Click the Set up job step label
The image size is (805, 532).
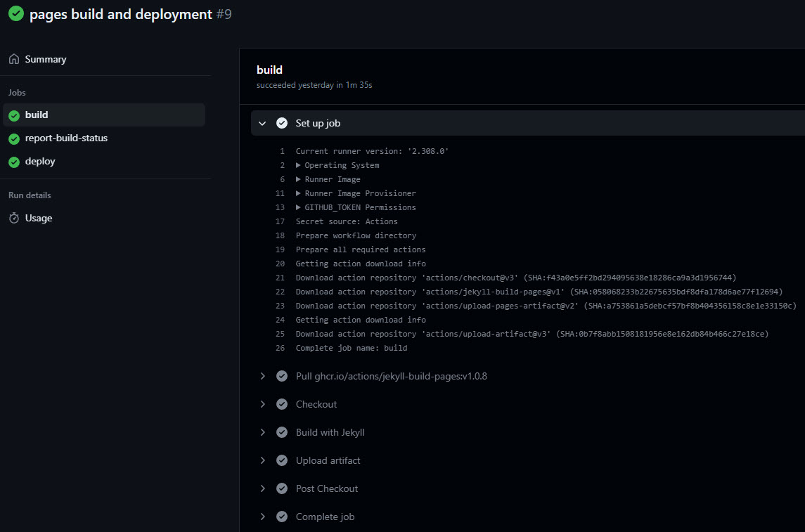point(318,123)
